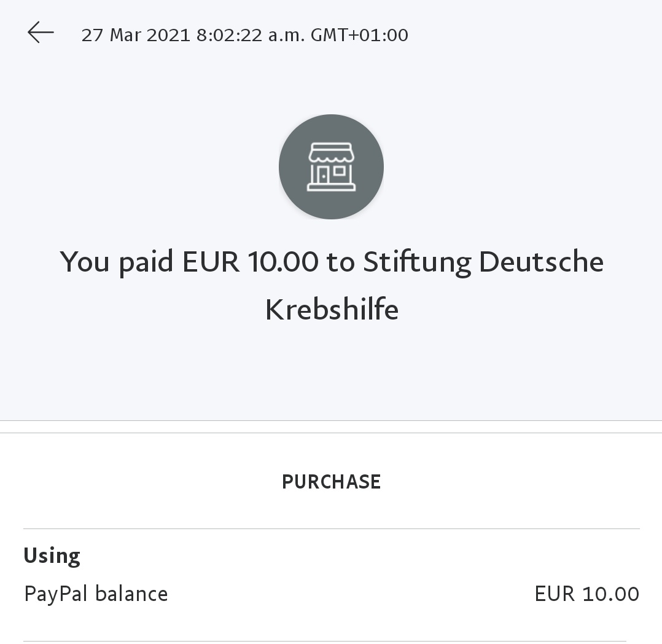Click the word 'balance' in the payment row
This screenshot has height=644, width=662.
(x=131, y=594)
